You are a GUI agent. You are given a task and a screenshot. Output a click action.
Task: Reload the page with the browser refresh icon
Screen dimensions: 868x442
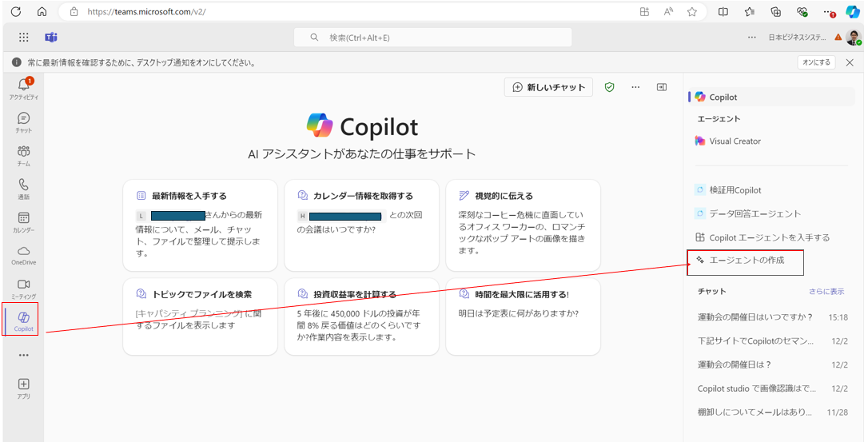click(15, 12)
